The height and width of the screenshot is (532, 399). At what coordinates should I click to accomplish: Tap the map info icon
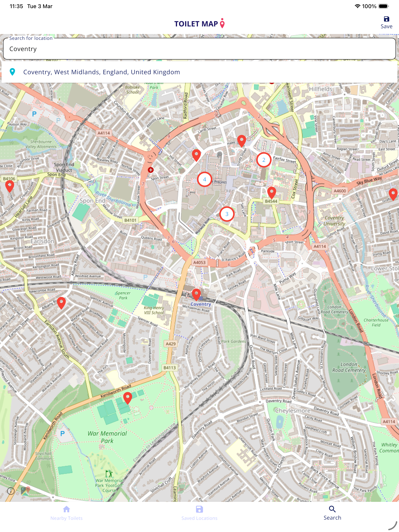point(11,491)
